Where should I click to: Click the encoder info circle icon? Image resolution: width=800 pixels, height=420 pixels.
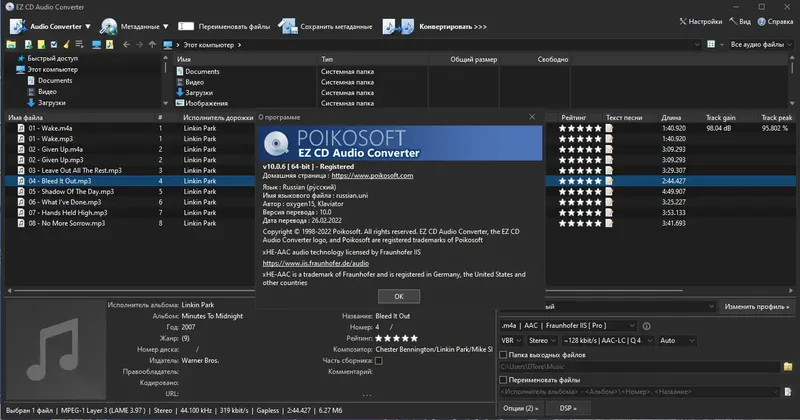pyautogui.click(x=646, y=326)
